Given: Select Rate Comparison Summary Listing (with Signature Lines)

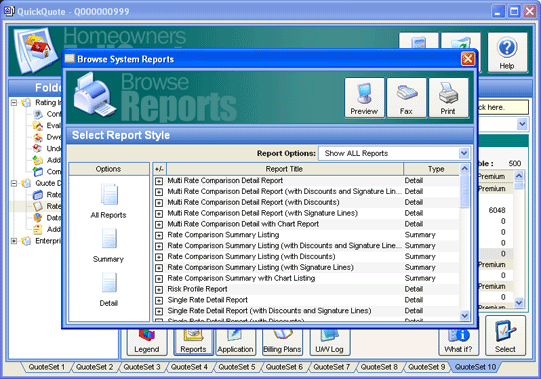Looking at the screenshot, I should click(260, 268).
